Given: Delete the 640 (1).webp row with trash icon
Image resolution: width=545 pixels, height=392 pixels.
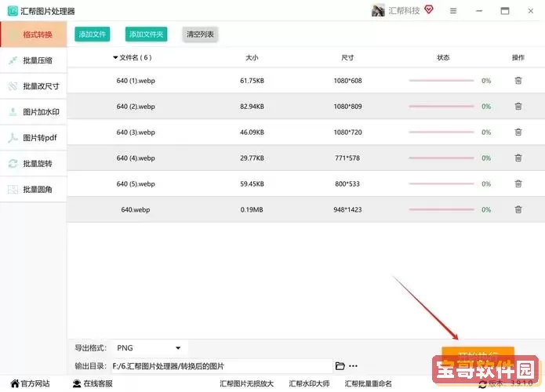Looking at the screenshot, I should tap(518, 81).
